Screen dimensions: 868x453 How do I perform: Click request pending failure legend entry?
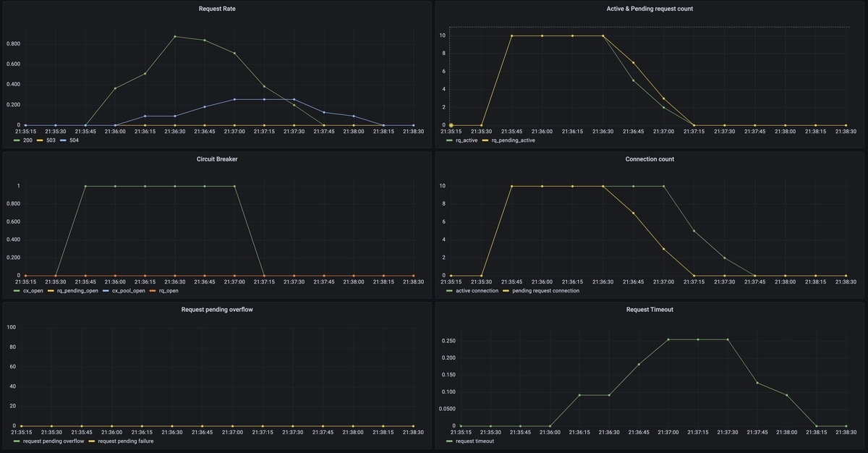click(x=122, y=441)
